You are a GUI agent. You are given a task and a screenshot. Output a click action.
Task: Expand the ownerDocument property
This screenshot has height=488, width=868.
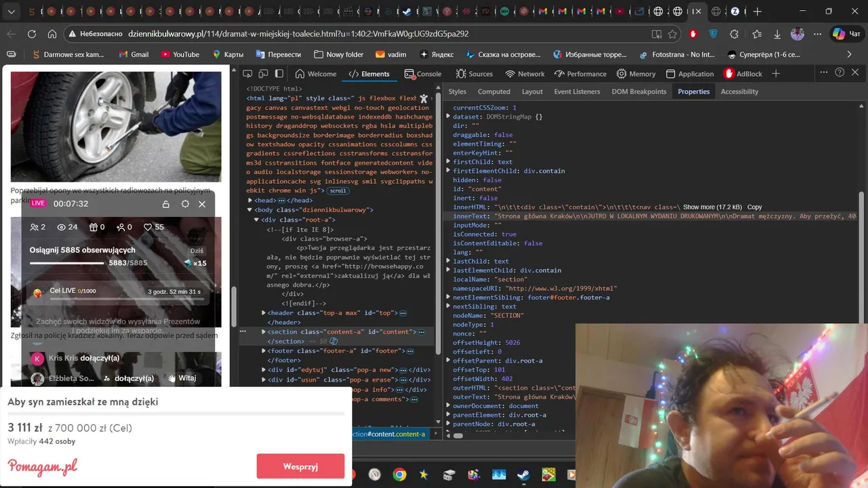click(448, 406)
